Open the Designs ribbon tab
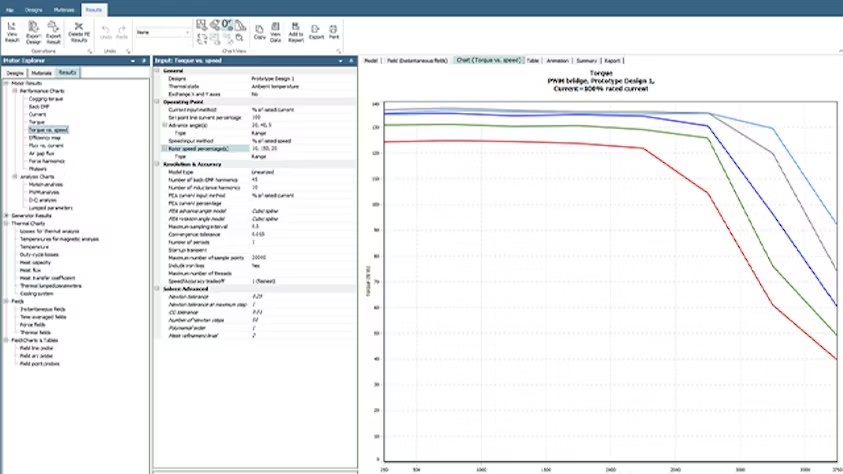This screenshot has height=474, width=843. pos(33,7)
